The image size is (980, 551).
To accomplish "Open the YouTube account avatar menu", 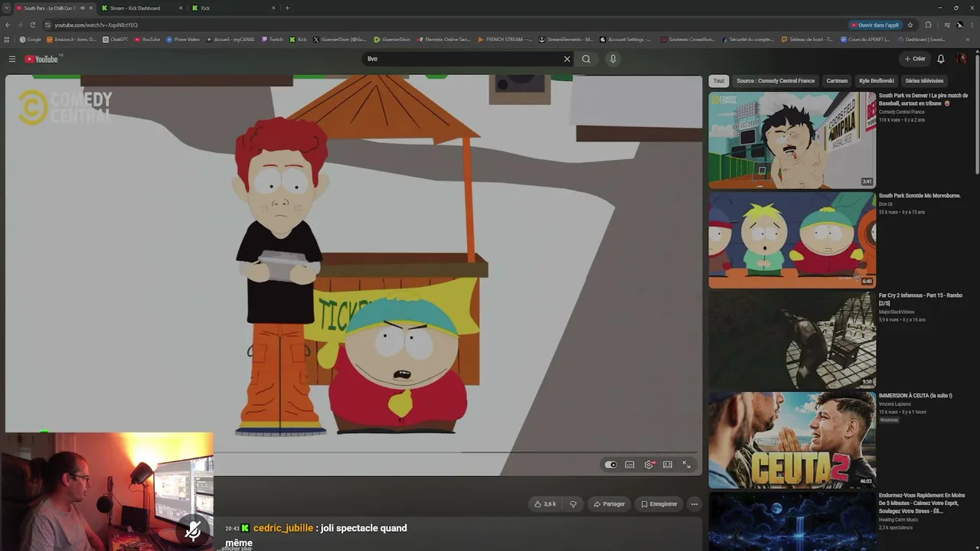I will coord(962,59).
